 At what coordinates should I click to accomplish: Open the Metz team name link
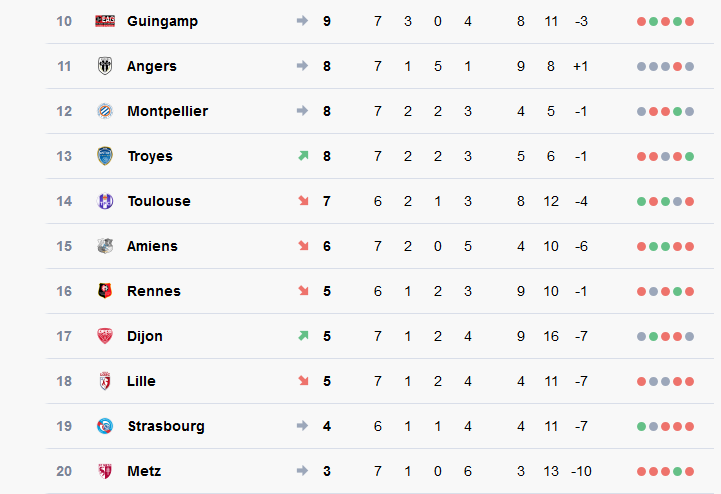click(x=144, y=471)
